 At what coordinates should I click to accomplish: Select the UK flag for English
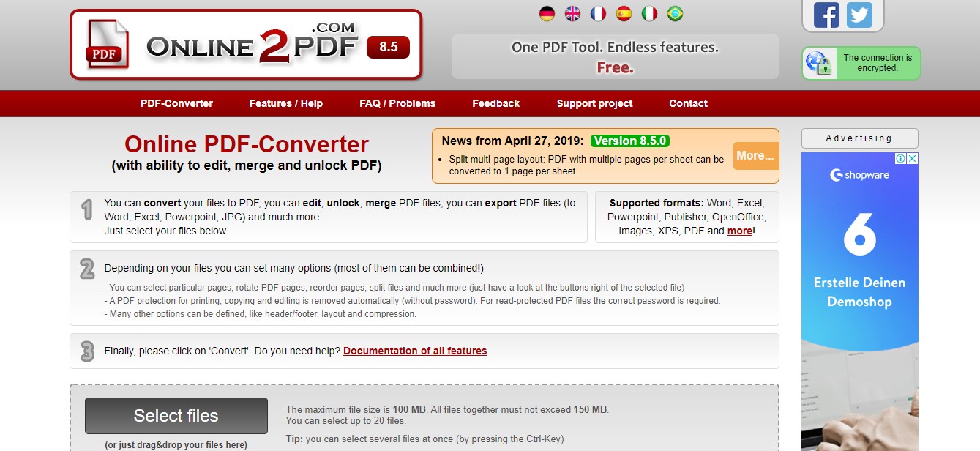pyautogui.click(x=572, y=13)
